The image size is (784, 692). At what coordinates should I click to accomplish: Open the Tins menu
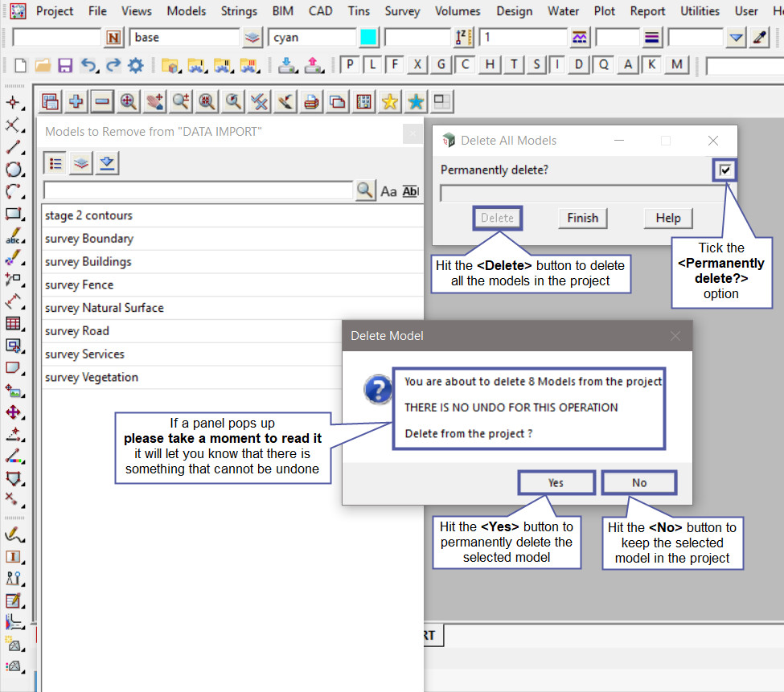[x=359, y=11]
